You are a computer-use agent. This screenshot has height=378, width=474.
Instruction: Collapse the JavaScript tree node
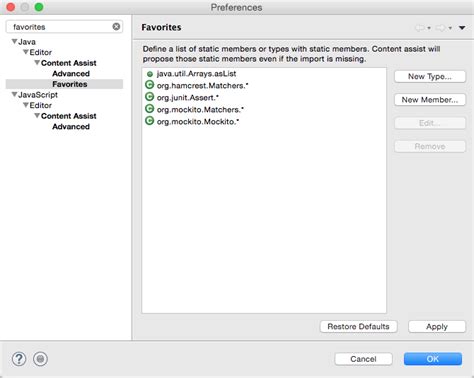(x=14, y=94)
